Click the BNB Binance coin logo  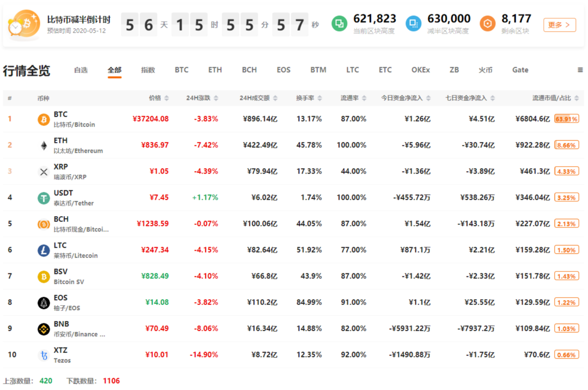(x=43, y=329)
